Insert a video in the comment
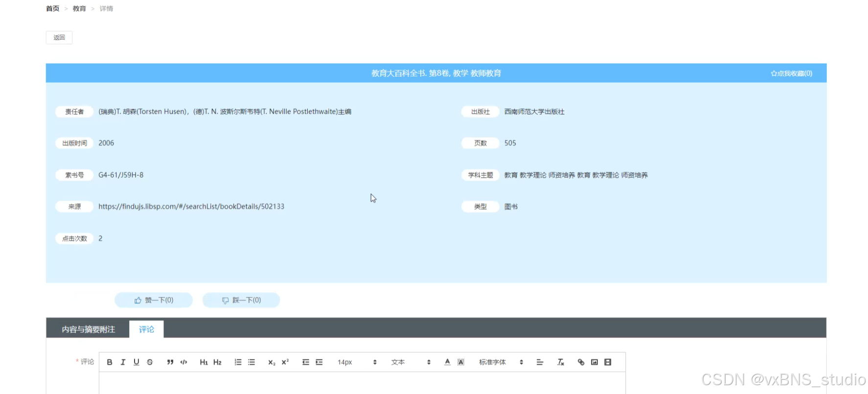This screenshot has height=394, width=868. [x=608, y=362]
